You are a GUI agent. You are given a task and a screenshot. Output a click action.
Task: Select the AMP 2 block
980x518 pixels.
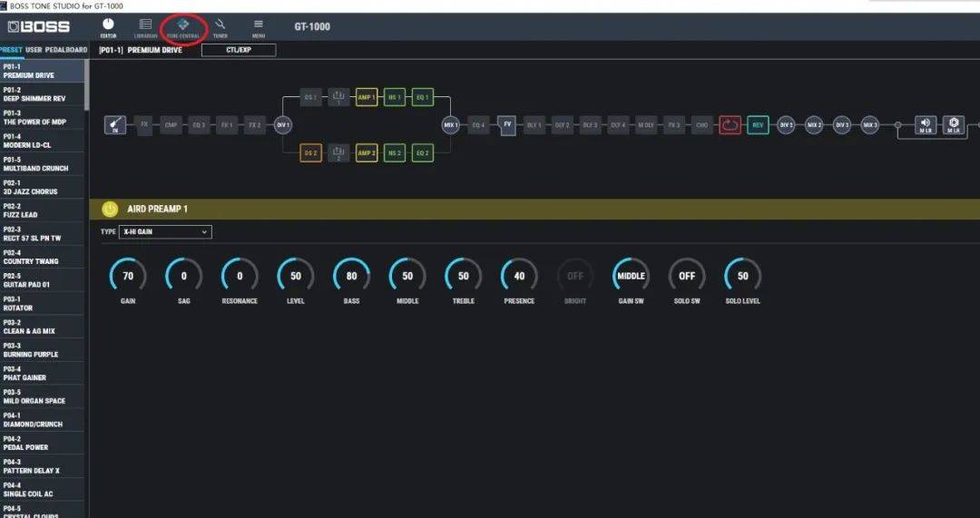(367, 153)
